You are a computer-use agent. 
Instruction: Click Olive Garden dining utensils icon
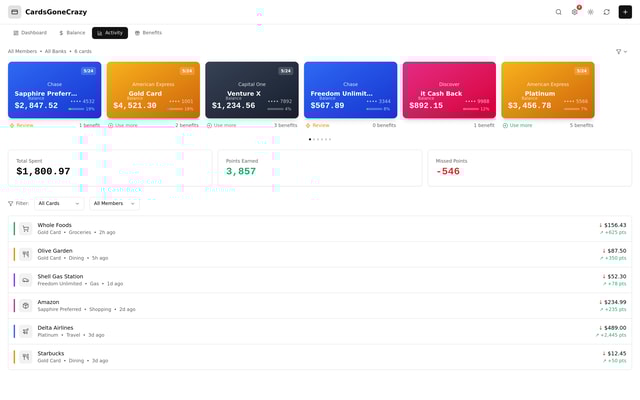[x=25, y=254]
